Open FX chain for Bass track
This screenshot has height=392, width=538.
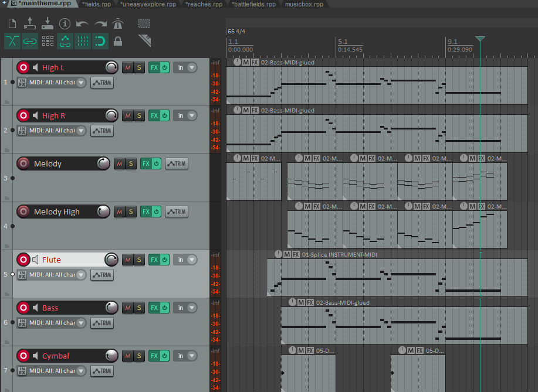tap(154, 308)
